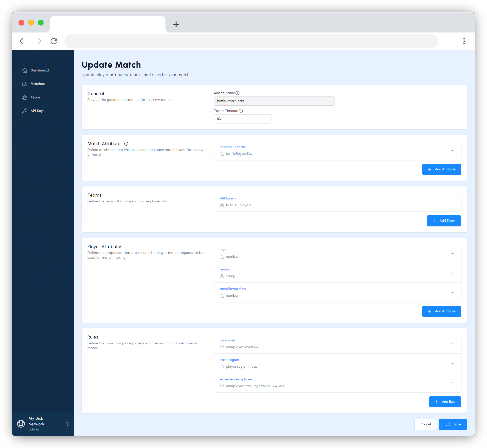Viewport: 487px width, 448px height.
Task: Click the Dashboard sidebar icon
Action: (x=25, y=70)
